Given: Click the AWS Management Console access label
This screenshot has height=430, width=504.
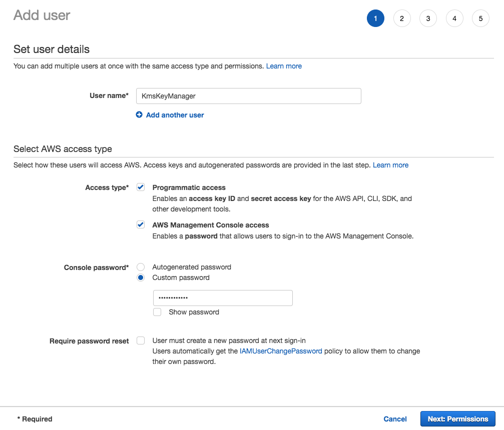Looking at the screenshot, I should tap(211, 225).
